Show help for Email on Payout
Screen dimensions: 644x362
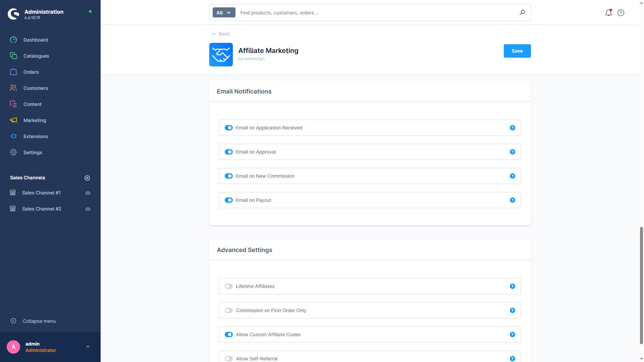(513, 200)
